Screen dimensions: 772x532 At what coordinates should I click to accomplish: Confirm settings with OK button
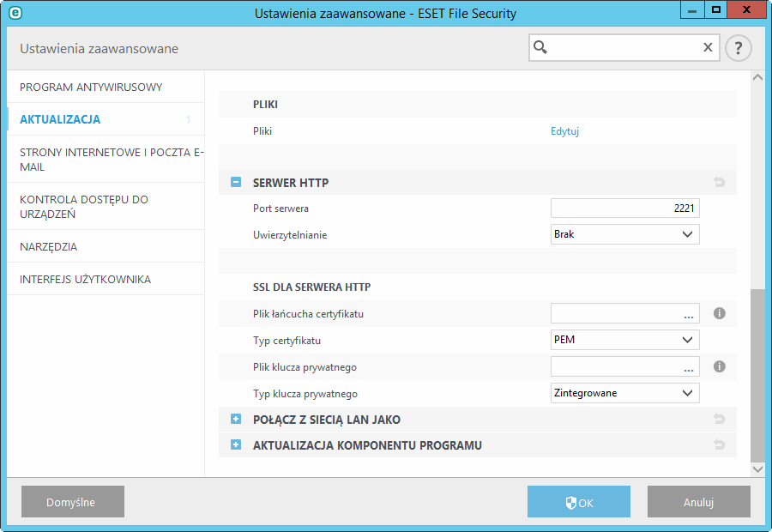(579, 502)
